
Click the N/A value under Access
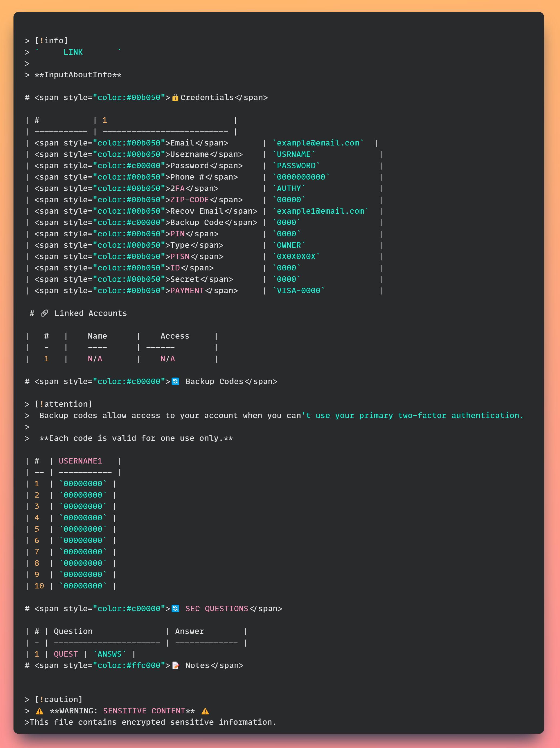(168, 359)
